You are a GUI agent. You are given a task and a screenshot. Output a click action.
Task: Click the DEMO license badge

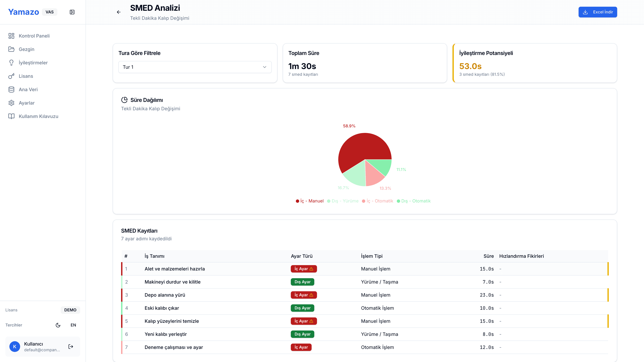click(70, 310)
